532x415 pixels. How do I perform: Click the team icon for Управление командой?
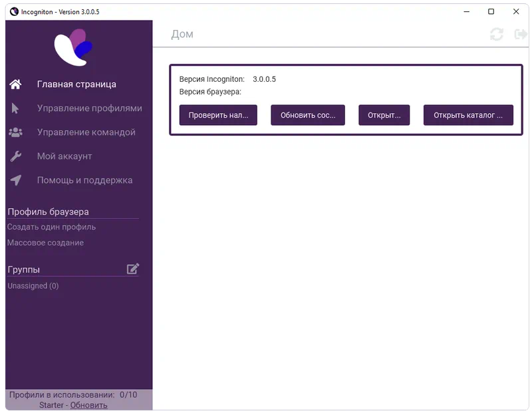15,132
